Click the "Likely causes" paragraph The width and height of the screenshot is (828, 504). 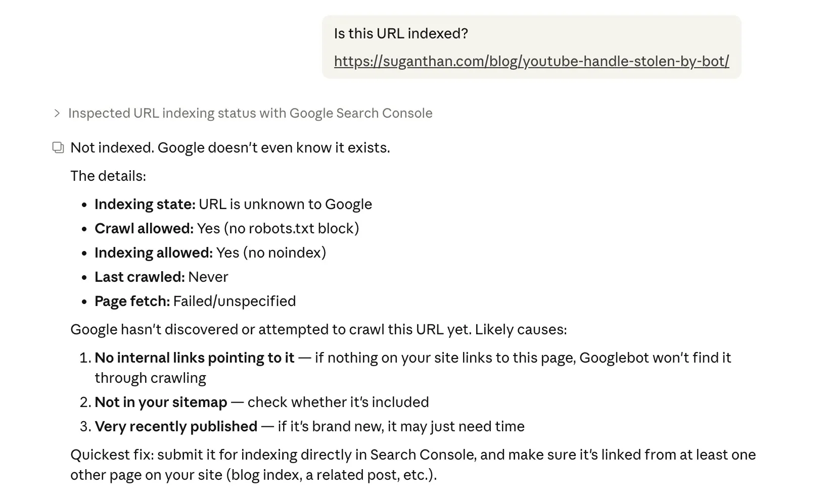(x=318, y=329)
